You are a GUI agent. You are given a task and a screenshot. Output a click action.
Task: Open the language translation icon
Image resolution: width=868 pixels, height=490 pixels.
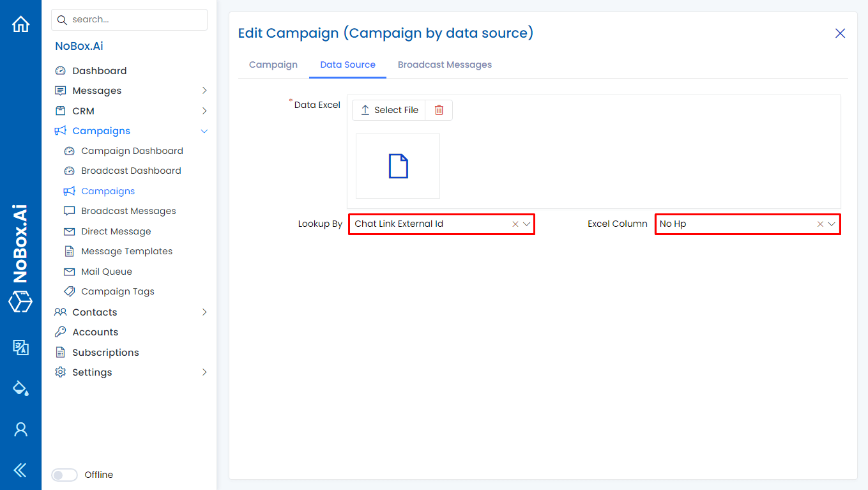tap(20, 348)
